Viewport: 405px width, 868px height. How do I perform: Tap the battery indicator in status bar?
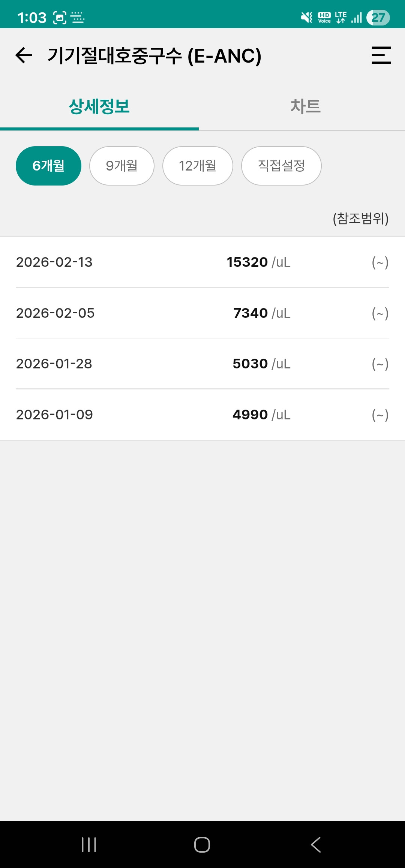[378, 18]
